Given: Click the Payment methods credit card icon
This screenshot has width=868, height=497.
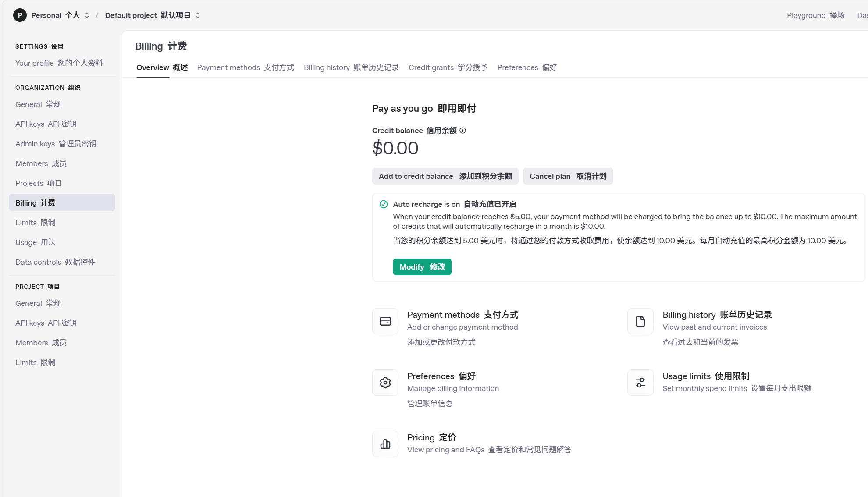Looking at the screenshot, I should coord(385,321).
